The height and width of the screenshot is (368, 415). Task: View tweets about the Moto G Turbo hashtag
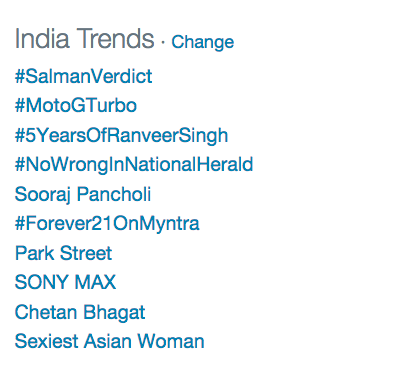tap(76, 105)
